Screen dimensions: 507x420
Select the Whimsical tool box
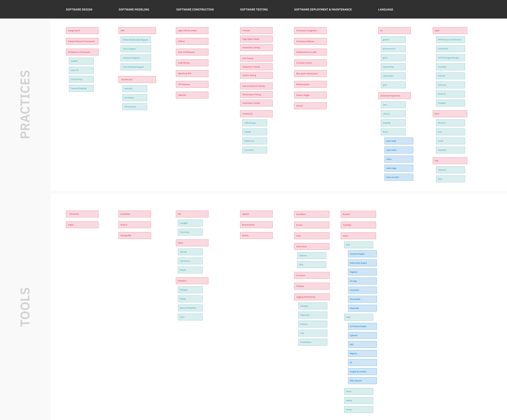(x=82, y=214)
